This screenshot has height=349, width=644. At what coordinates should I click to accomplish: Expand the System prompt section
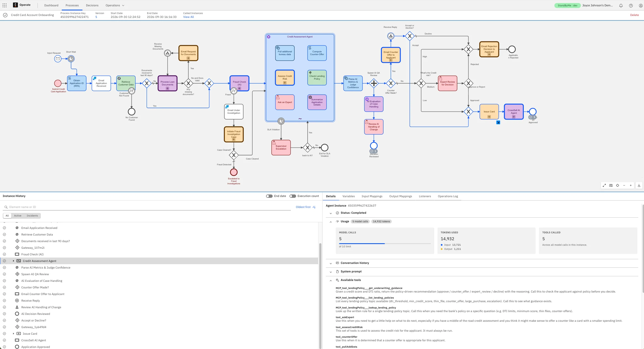[331, 272]
